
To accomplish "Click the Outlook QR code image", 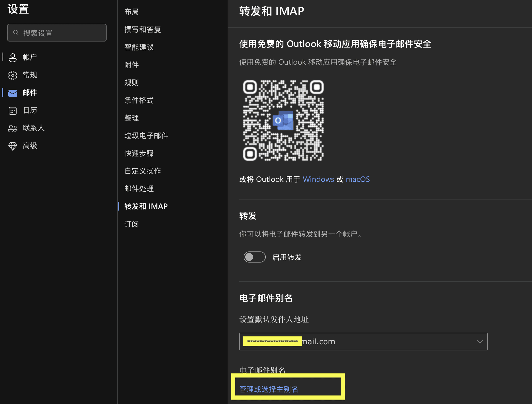I will 283,120.
